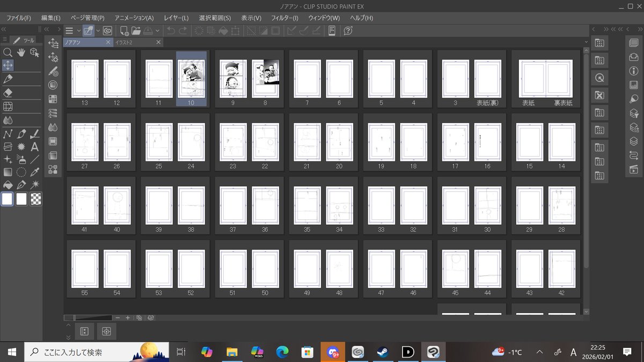
Task: Open the Layer panel icon on right dock
Action: click(x=633, y=142)
